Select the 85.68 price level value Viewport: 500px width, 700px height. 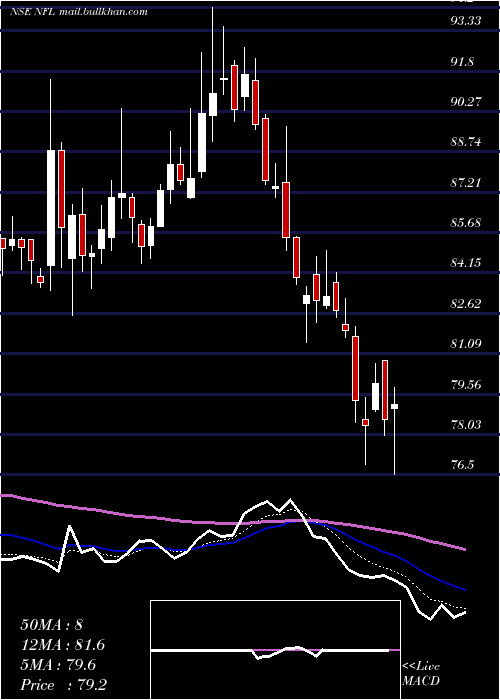(466, 222)
